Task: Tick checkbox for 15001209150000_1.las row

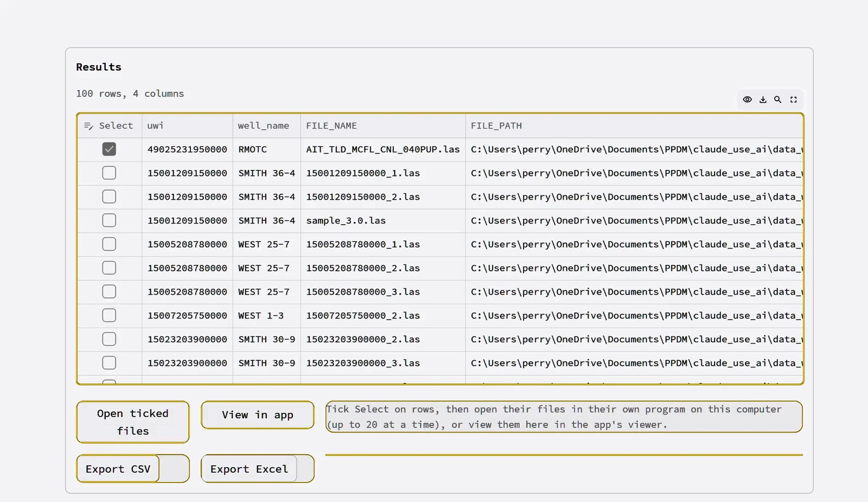Action: [109, 173]
